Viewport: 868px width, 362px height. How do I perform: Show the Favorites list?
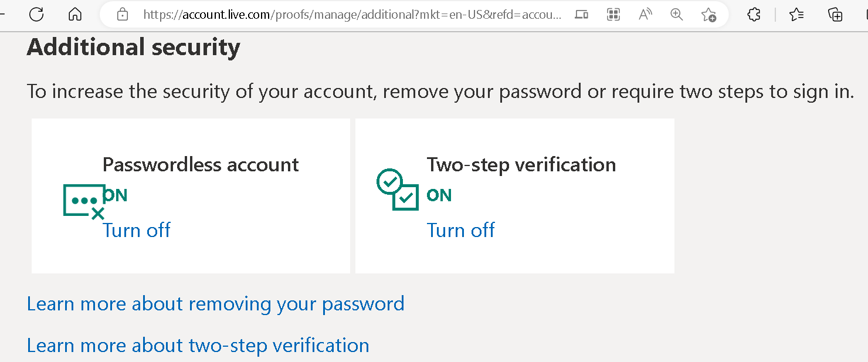click(796, 15)
